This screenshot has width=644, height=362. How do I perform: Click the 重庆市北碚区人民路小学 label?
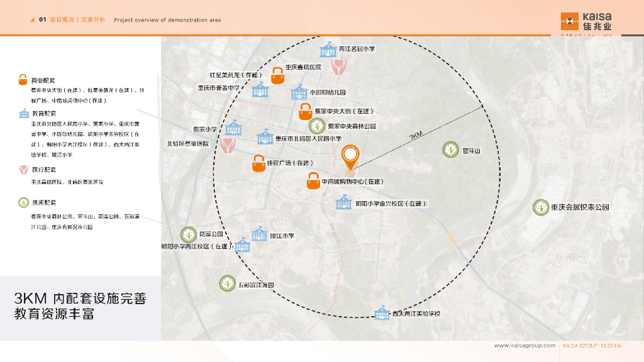[308, 139]
